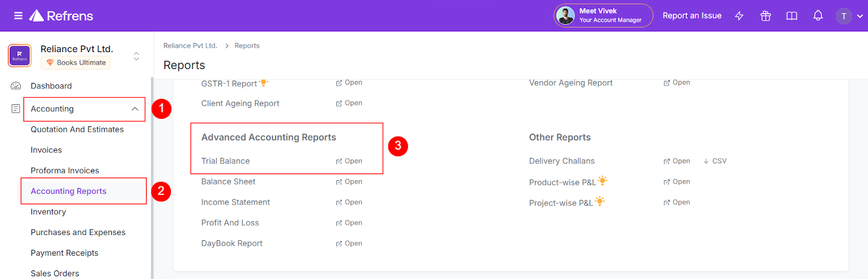Screen dimensions: 868x279
Task: Click Books Ultimate plan badge
Action: [x=76, y=62]
